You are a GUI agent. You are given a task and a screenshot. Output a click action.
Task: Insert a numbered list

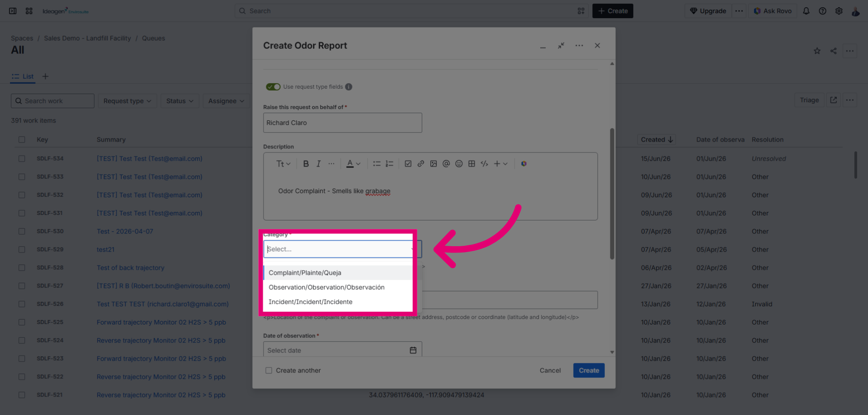[x=389, y=164]
